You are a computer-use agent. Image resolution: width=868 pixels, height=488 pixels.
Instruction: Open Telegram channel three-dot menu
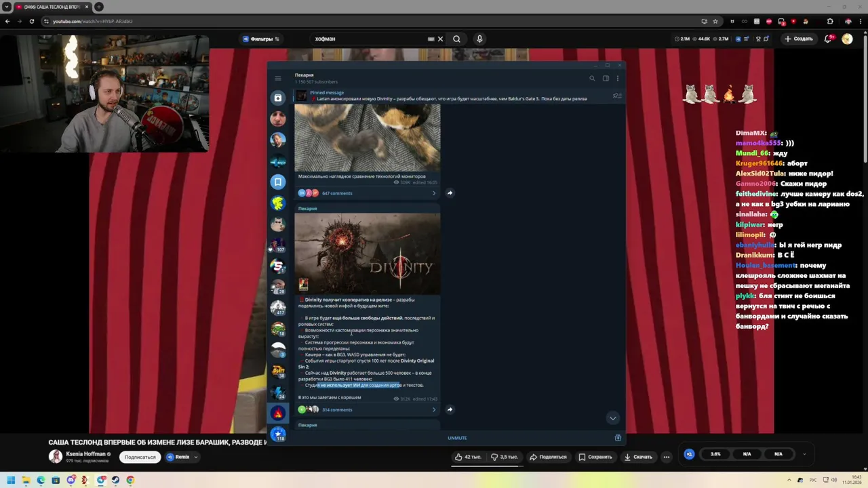pos(617,78)
